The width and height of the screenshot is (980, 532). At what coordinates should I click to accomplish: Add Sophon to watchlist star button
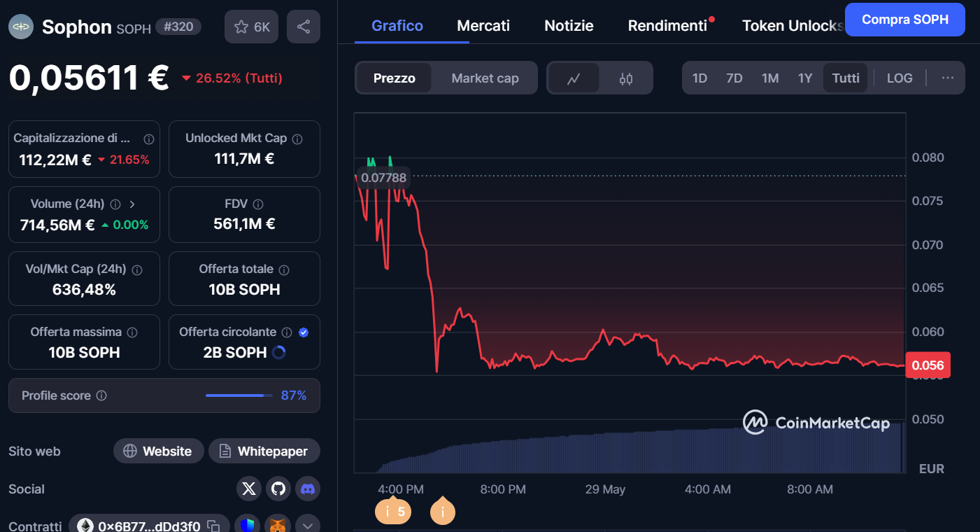(252, 27)
